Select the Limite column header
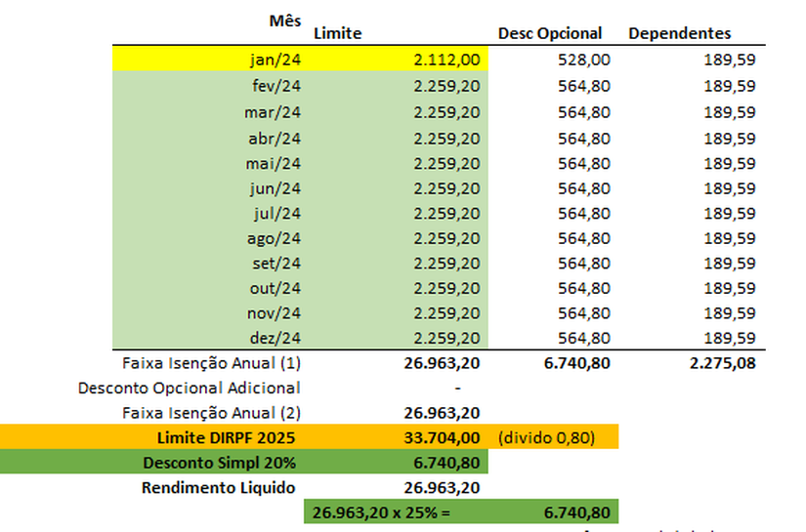This screenshot has height=532, width=806. pos(338,33)
